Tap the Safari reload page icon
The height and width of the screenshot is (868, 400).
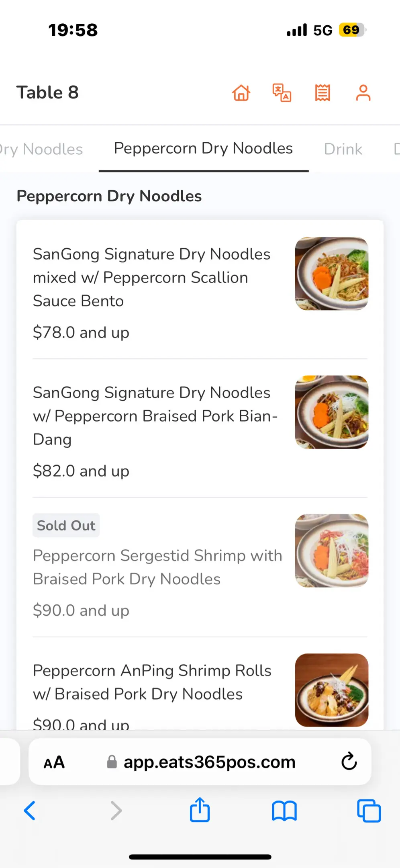coord(349,761)
